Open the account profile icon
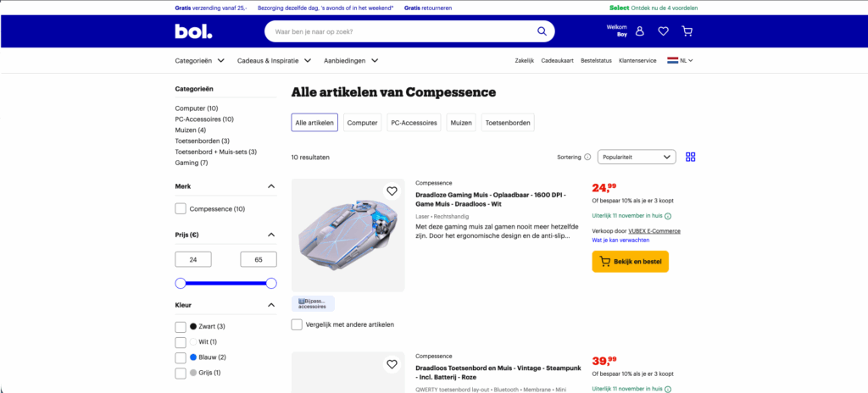Viewport: 868px width, 393px height. tap(639, 31)
